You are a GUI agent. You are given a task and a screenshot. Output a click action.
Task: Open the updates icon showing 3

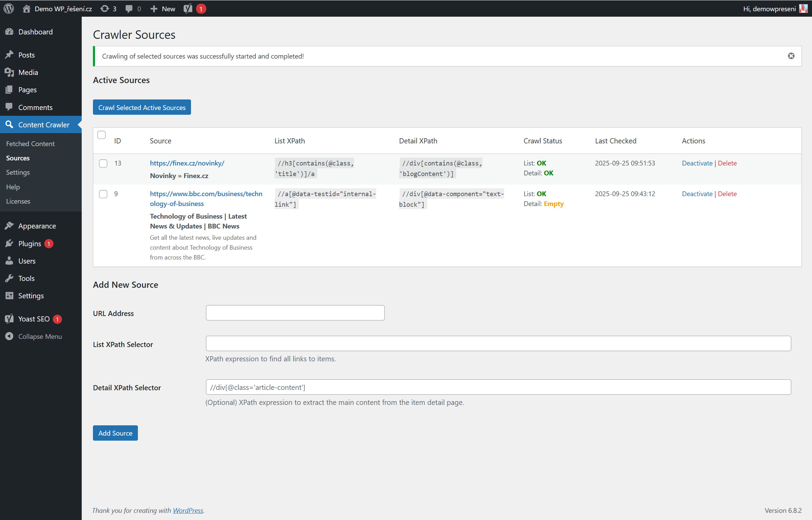tap(108, 9)
